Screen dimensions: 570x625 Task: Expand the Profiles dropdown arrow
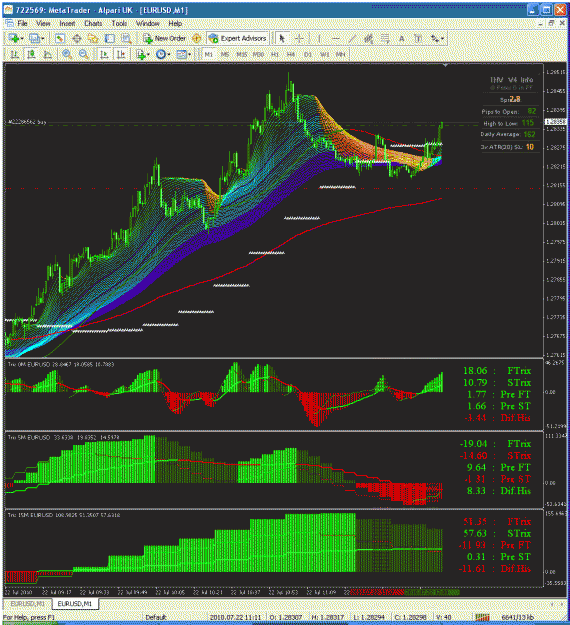pos(43,39)
